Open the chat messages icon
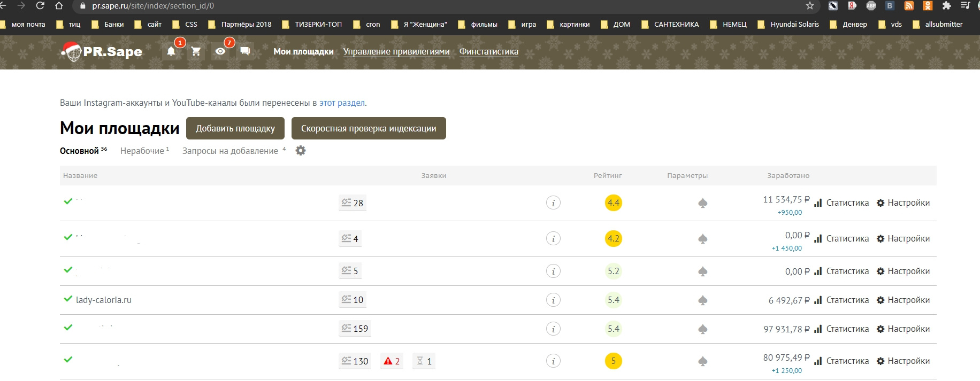Image resolution: width=980 pixels, height=381 pixels. click(x=245, y=51)
